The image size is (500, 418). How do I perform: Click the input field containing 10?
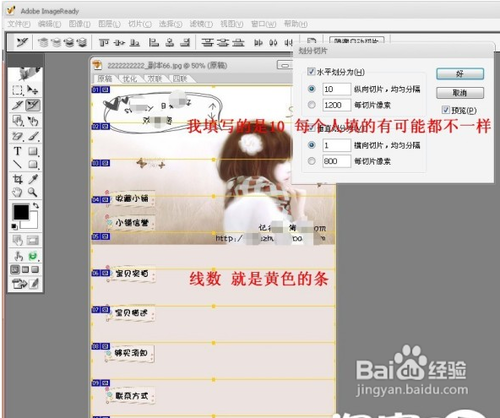pos(337,89)
